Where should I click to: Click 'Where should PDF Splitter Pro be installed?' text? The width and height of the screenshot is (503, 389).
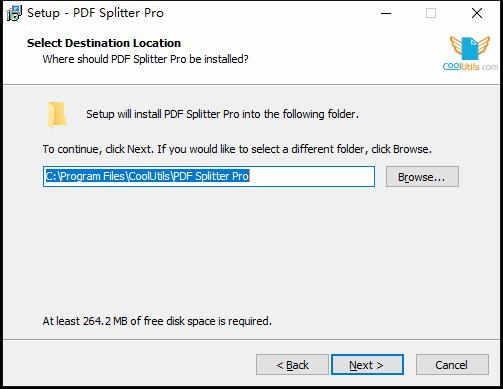pos(145,59)
